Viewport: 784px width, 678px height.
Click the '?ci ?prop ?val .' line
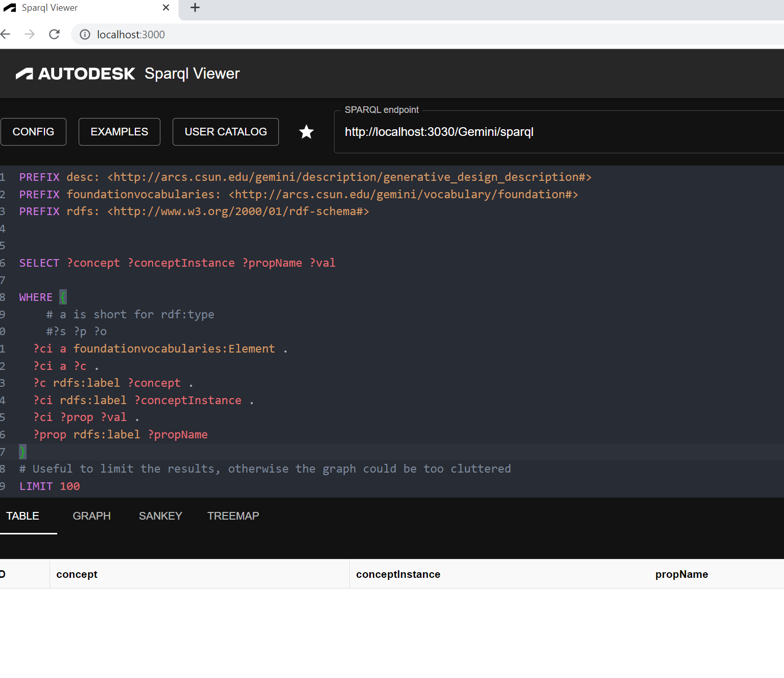point(86,417)
